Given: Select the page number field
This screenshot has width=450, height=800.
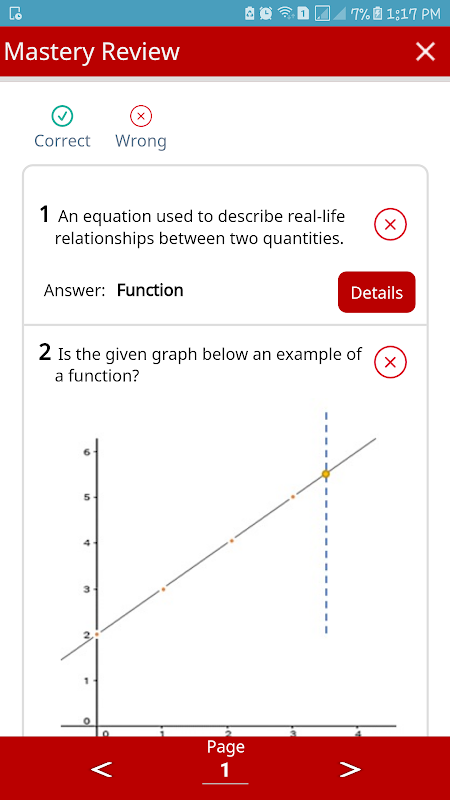Looking at the screenshot, I should click(225, 771).
